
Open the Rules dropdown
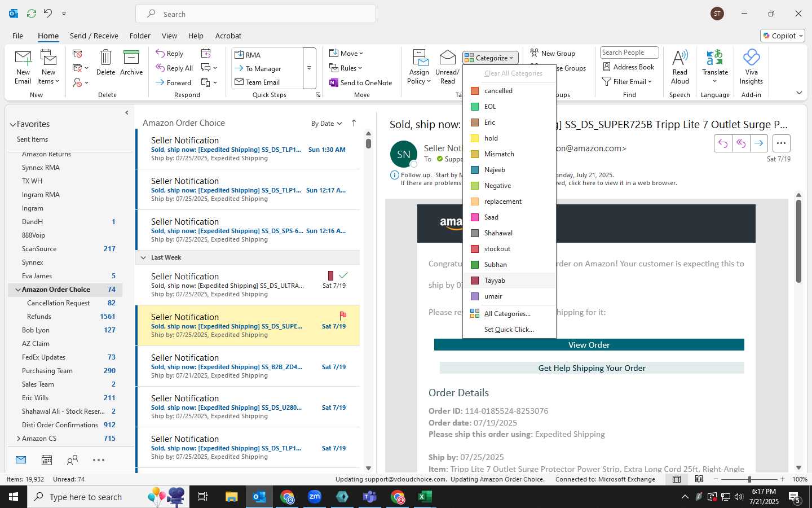[x=346, y=68]
